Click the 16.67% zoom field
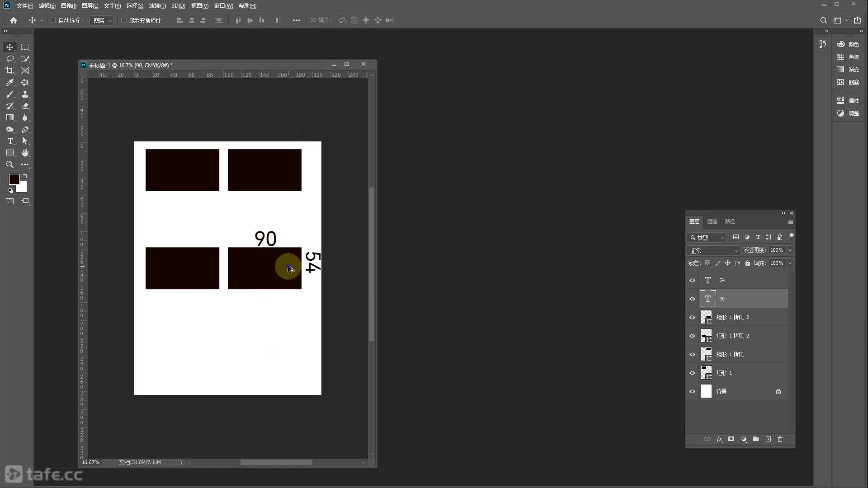868x488 pixels. (x=90, y=462)
